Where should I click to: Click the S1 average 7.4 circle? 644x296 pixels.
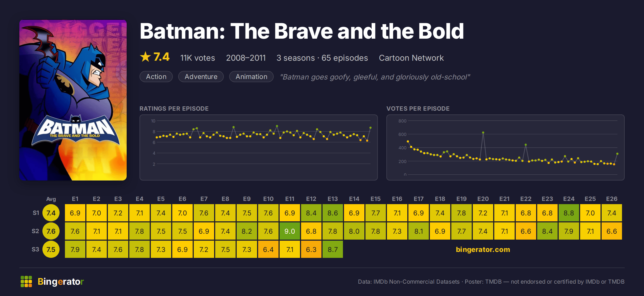(51, 213)
